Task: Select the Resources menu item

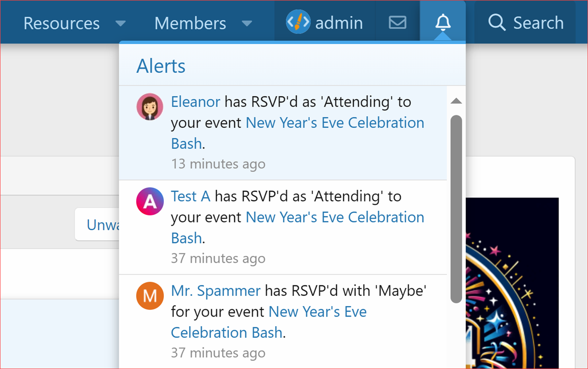Action: pos(62,23)
